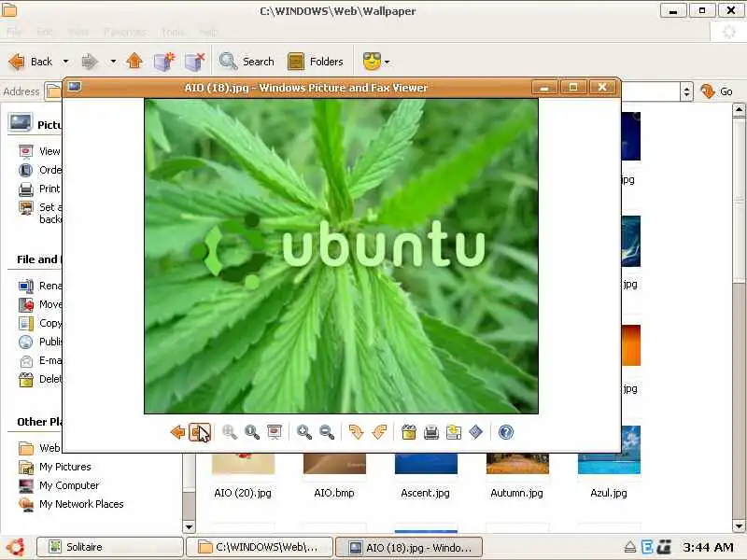This screenshot has width=747, height=560.
Task: Click scroll down arrow of task pane
Action: 190,526
